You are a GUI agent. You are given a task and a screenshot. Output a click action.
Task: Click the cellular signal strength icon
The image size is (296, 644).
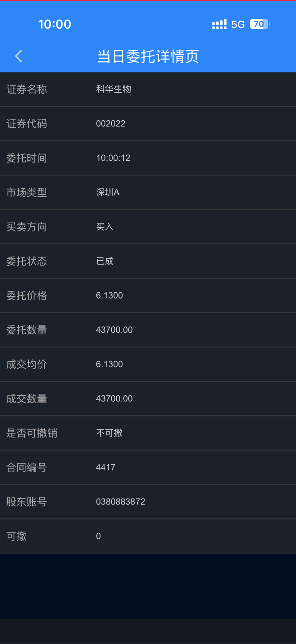(219, 25)
